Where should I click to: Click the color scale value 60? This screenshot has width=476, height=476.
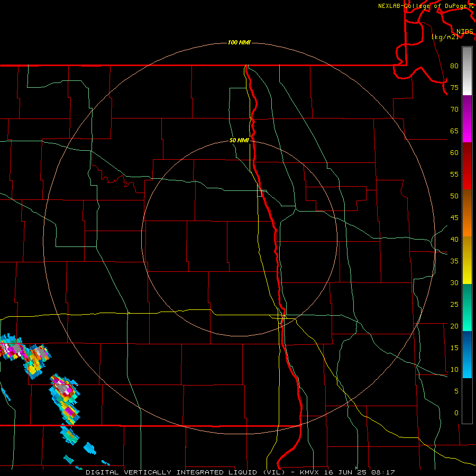click(x=454, y=153)
